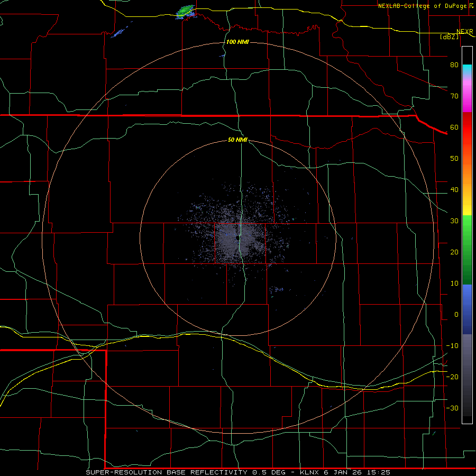The width and height of the screenshot is (476, 476).
Task: Click the 40 value on the dBZ scale
Action: [x=454, y=190]
